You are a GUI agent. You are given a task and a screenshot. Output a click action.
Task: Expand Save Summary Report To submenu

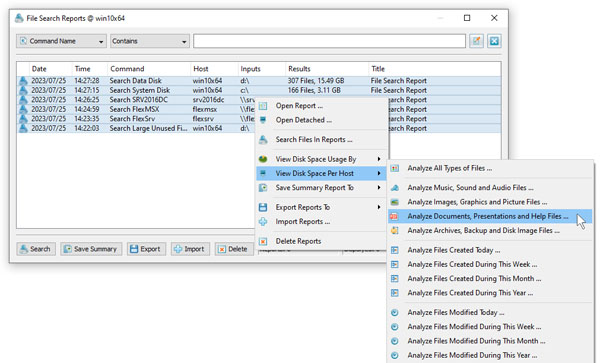click(x=379, y=188)
